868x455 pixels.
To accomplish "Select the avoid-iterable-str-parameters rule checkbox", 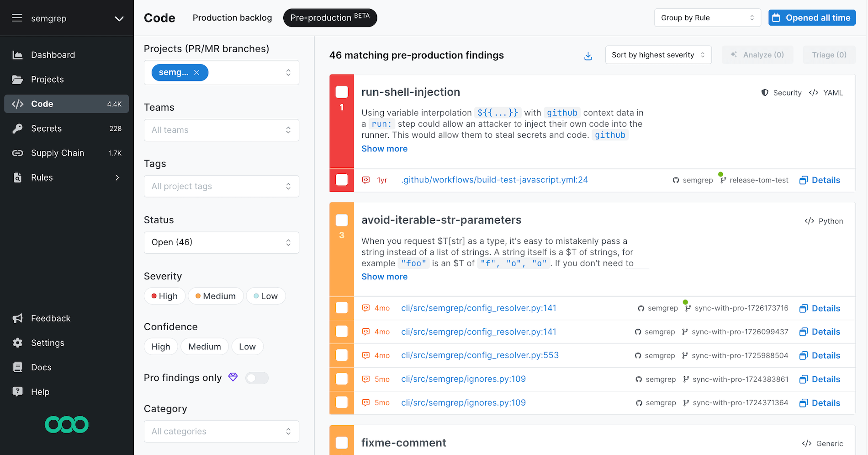I will (342, 220).
